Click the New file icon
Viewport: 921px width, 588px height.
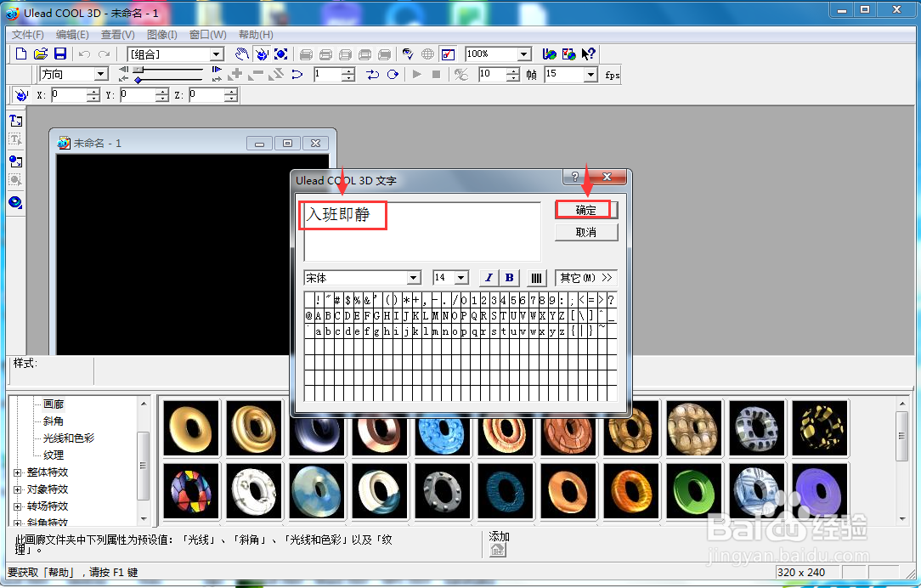(x=21, y=54)
